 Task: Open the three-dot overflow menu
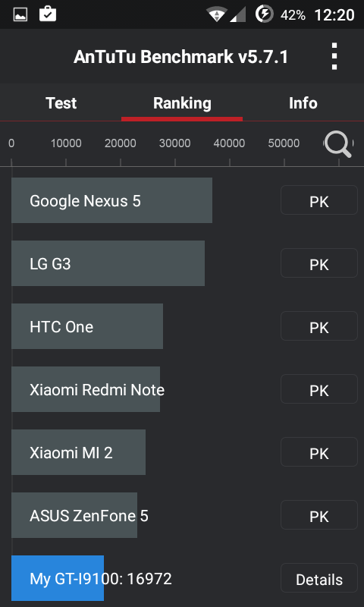click(334, 56)
